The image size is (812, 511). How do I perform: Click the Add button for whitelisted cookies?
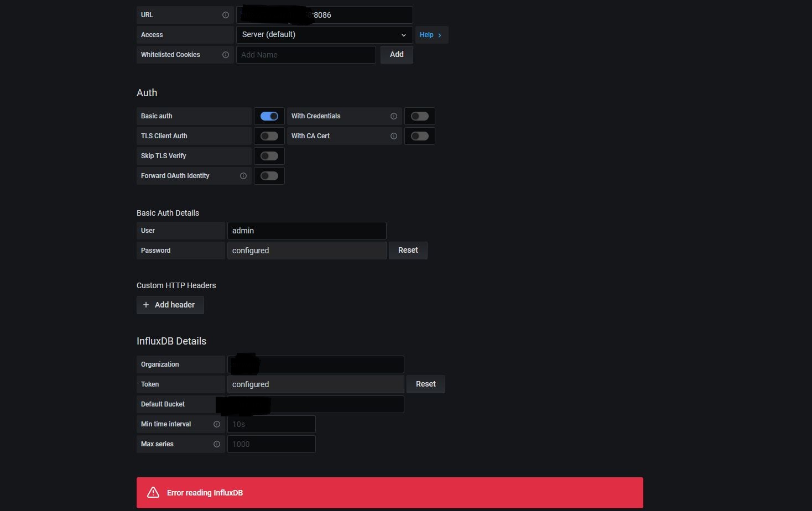396,54
